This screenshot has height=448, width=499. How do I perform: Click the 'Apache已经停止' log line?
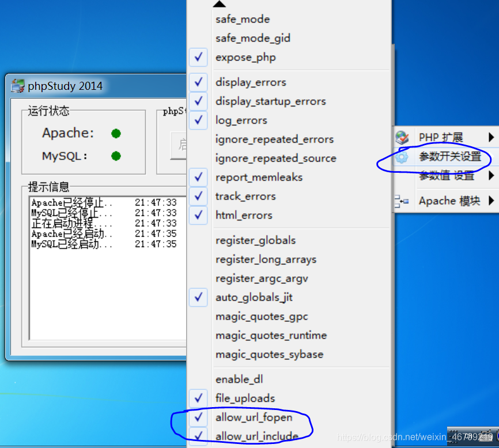(x=104, y=203)
